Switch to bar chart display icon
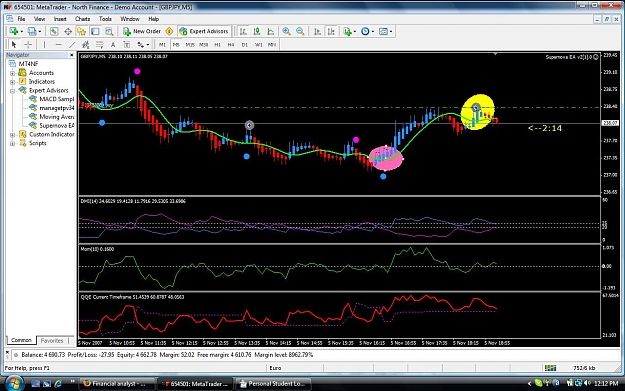This screenshot has height=391, width=625. (243, 31)
